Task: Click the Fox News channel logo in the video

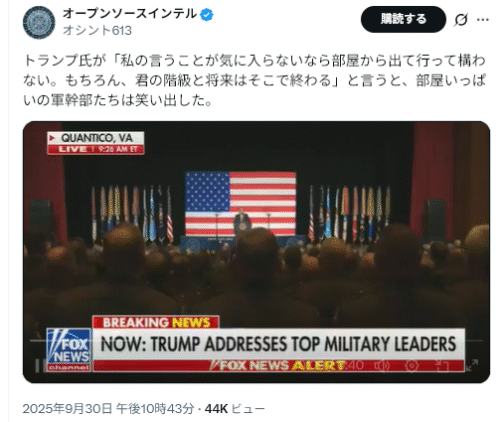Action: [69, 350]
